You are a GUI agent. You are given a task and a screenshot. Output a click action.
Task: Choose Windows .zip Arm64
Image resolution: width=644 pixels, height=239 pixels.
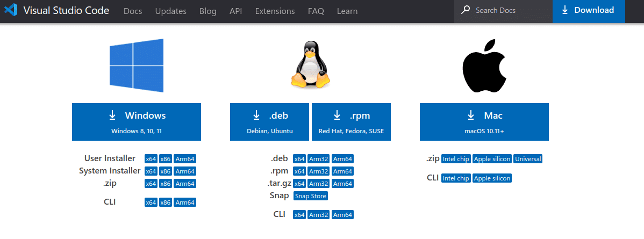[x=185, y=184]
